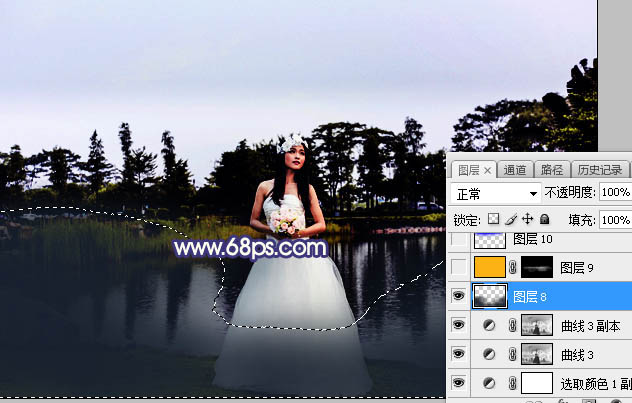Select the 选取颜色 1 layer name
The width and height of the screenshot is (632, 403).
click(x=596, y=384)
